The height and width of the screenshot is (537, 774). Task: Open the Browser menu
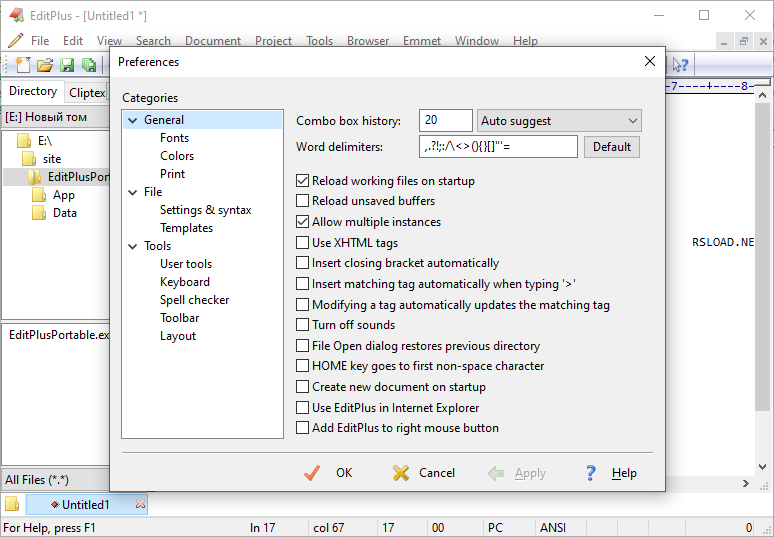click(368, 41)
